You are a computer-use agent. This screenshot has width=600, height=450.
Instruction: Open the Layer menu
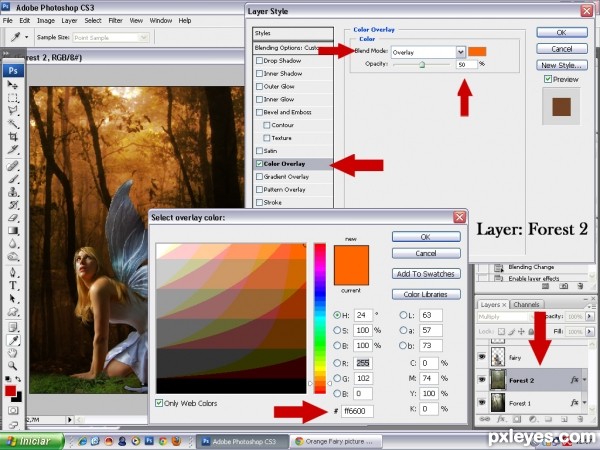[x=69, y=21]
